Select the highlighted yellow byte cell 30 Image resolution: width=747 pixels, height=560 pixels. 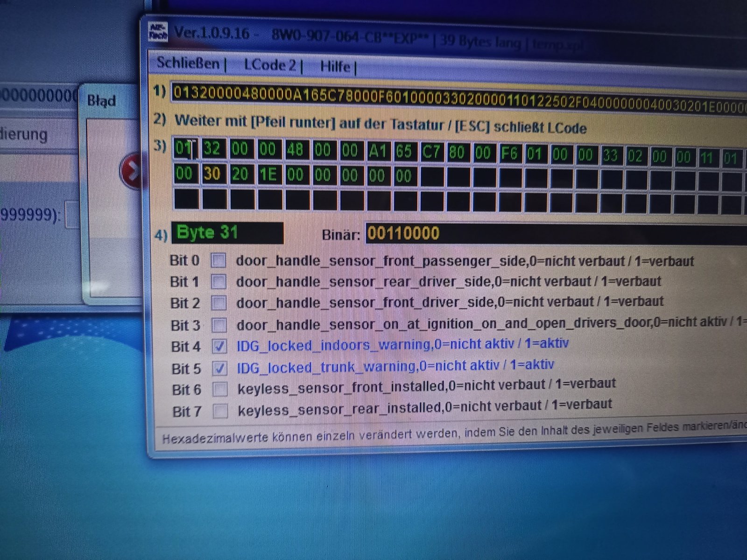212,174
